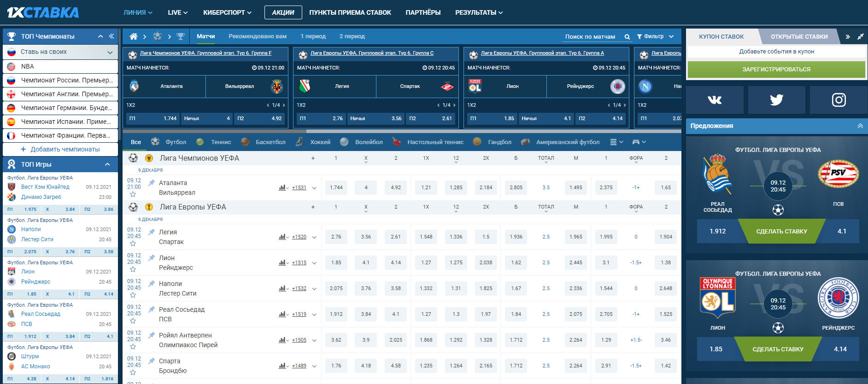The height and width of the screenshot is (384, 868).
Task: Click the Лига Европы УЕФА league badge icon
Action: tap(149, 207)
